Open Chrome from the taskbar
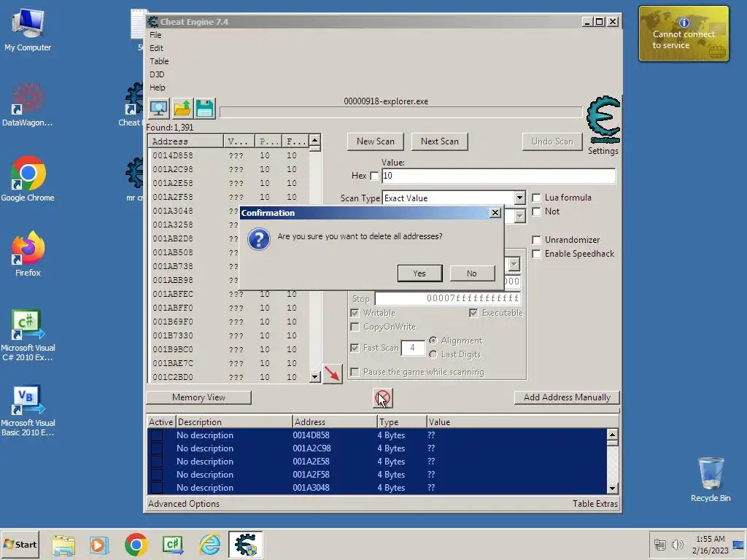This screenshot has width=747, height=560. click(x=136, y=545)
